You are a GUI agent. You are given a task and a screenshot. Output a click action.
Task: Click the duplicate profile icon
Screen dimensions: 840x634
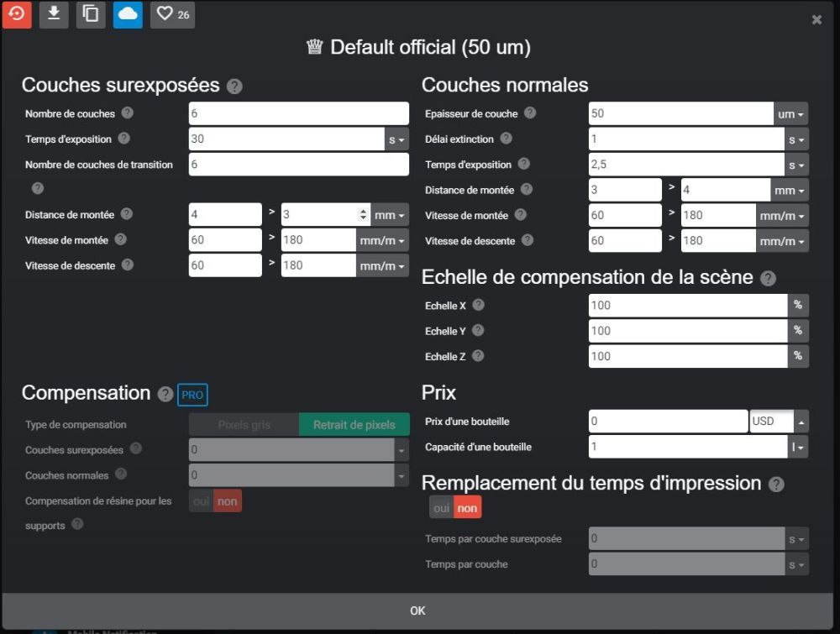coord(91,14)
